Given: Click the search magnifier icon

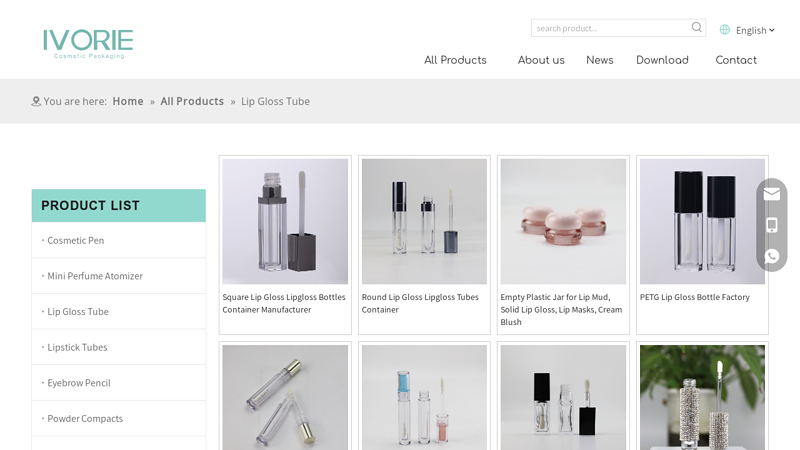Looking at the screenshot, I should (x=696, y=27).
